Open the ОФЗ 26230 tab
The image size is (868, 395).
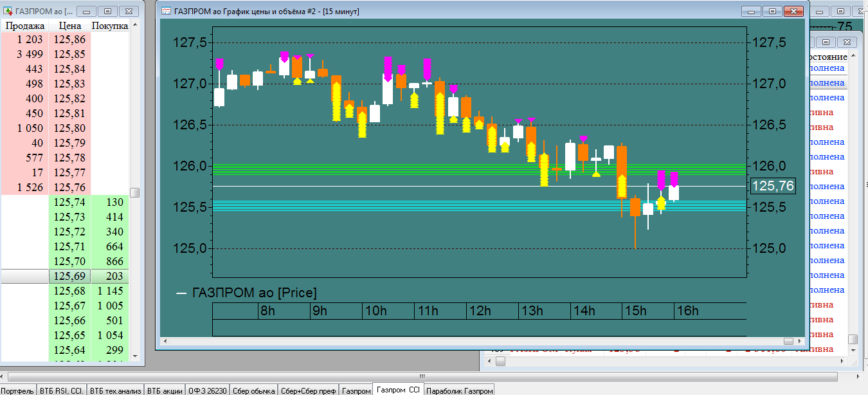point(208,390)
